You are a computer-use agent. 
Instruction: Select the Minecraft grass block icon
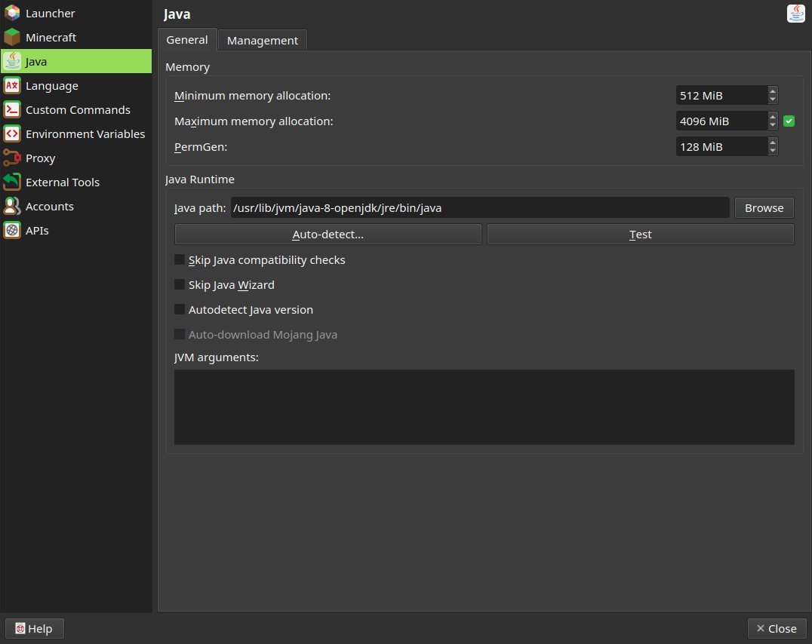click(12, 37)
